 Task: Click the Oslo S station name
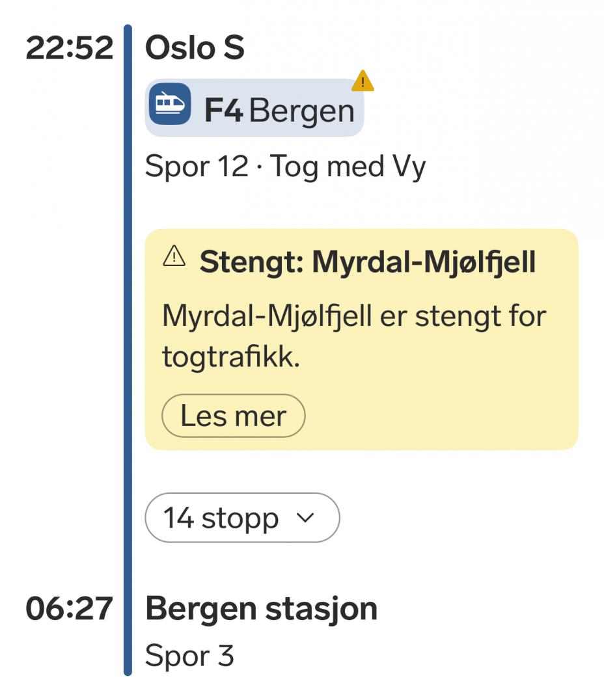[195, 49]
